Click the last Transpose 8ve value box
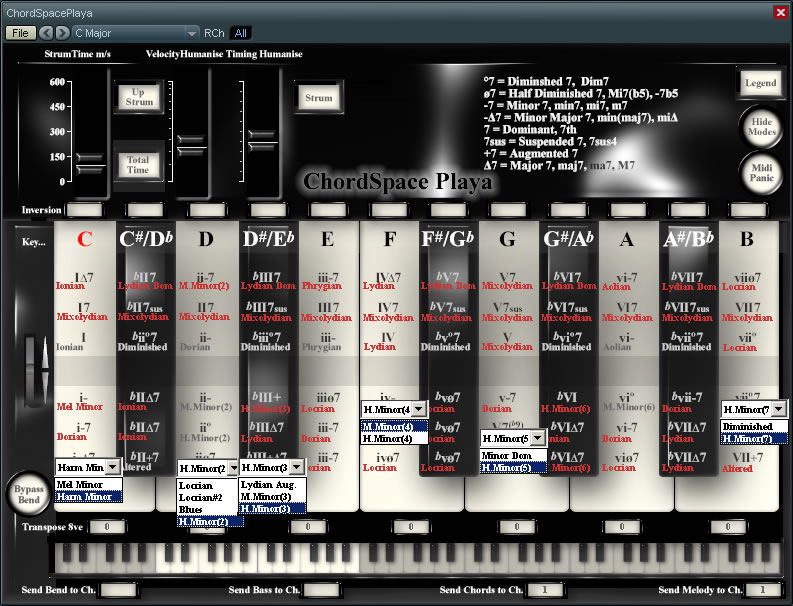Screen dimensions: 793x606 728,527
